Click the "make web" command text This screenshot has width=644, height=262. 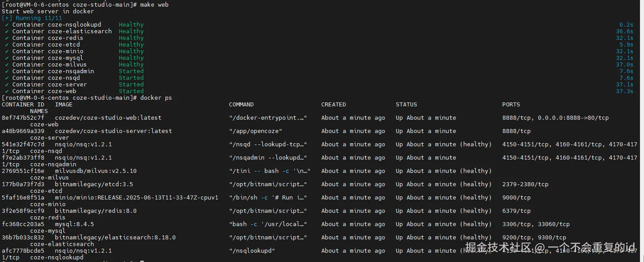click(x=154, y=5)
